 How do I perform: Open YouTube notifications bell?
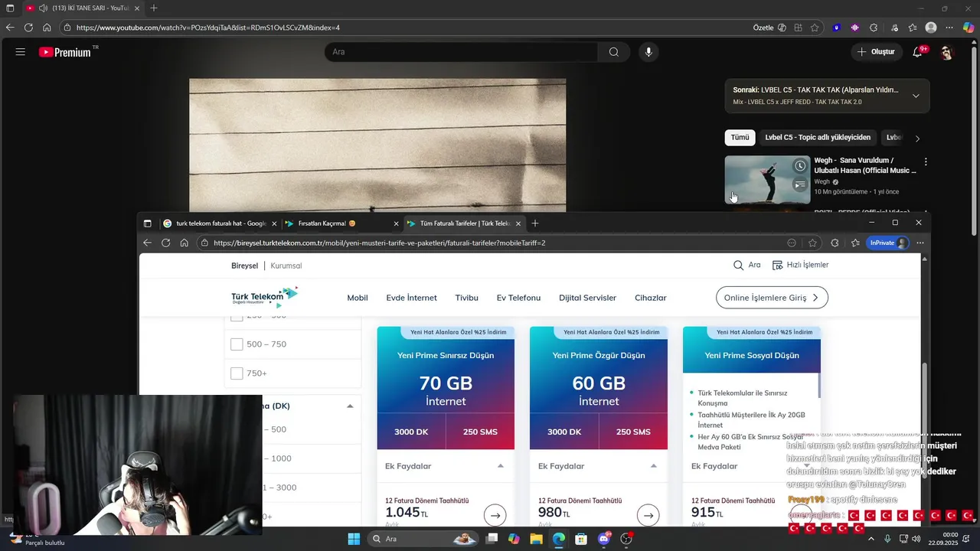[917, 52]
